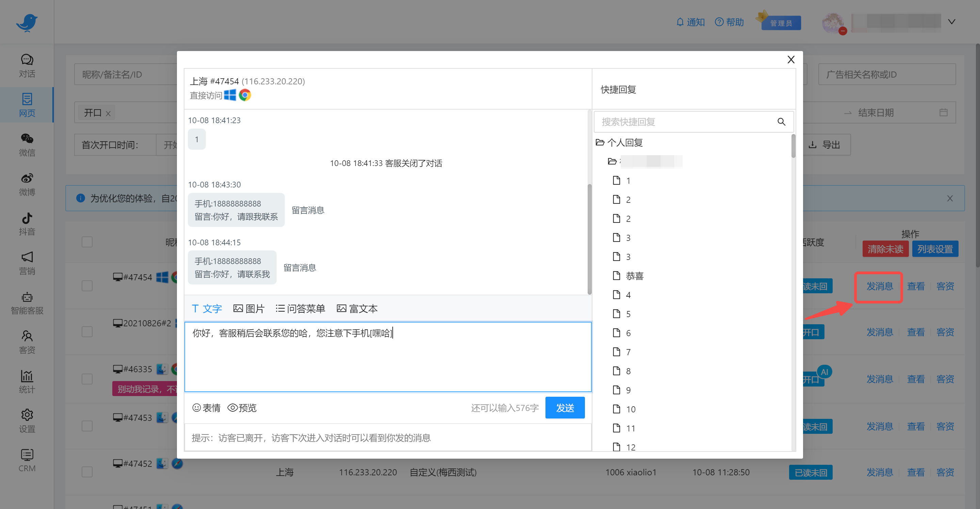This screenshot has width=980, height=509.
Task: Check the checkbox for visitor #47454
Action: tap(87, 286)
